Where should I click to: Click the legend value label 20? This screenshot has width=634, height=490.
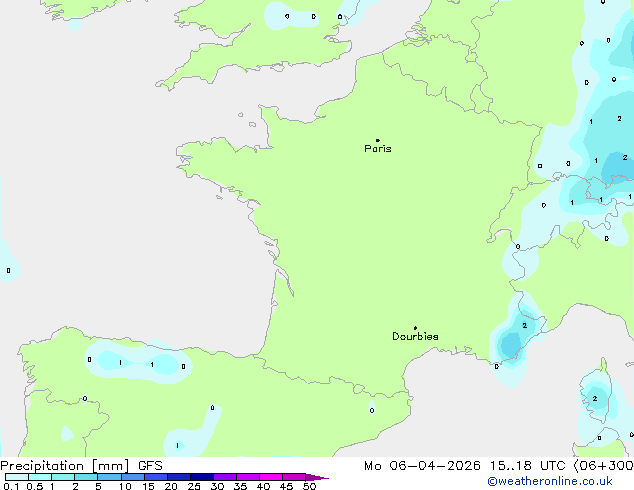[171, 486]
